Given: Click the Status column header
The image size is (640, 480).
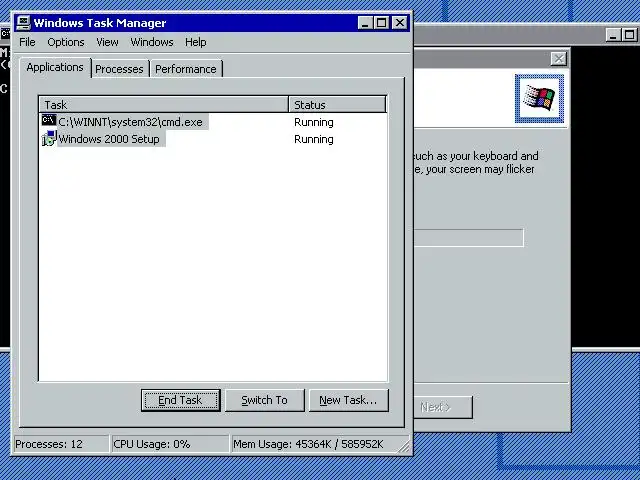Looking at the screenshot, I should coord(338,105).
